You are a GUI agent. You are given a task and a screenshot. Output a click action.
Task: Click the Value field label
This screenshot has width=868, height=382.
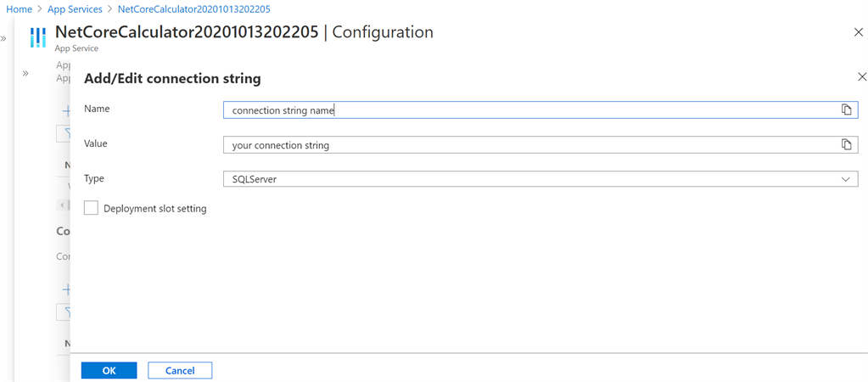tap(96, 143)
